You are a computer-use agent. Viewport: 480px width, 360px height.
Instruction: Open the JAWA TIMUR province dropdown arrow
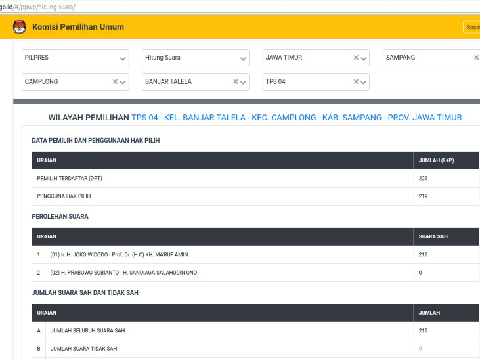pos(363,59)
